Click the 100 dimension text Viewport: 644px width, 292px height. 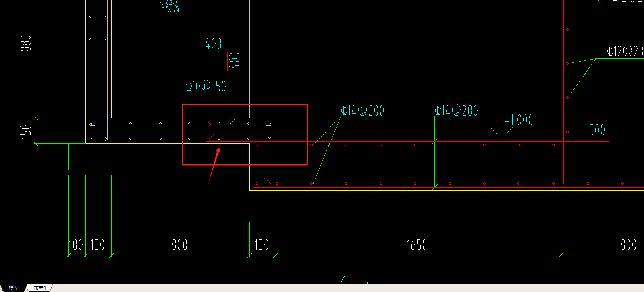coord(76,244)
